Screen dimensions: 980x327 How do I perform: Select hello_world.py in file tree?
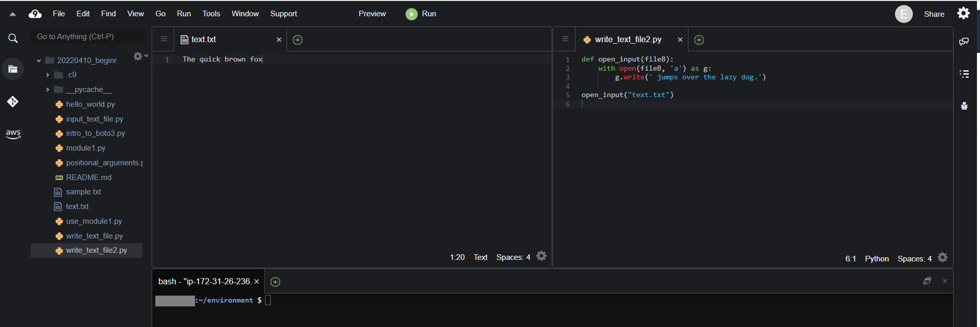point(90,104)
